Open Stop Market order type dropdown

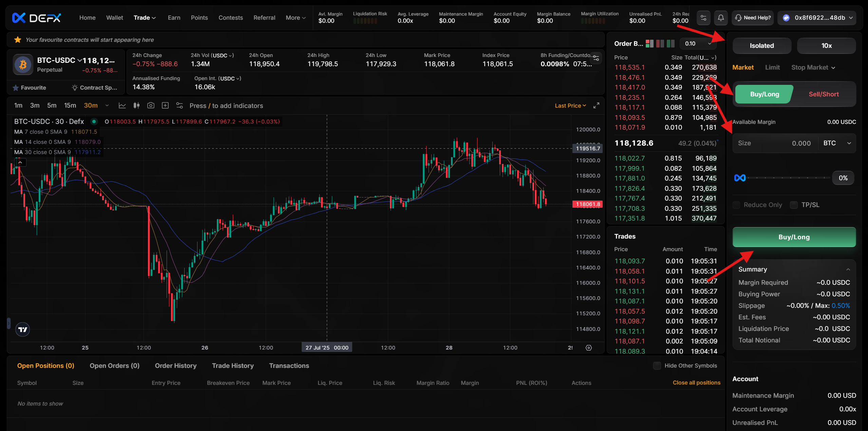[x=813, y=67]
